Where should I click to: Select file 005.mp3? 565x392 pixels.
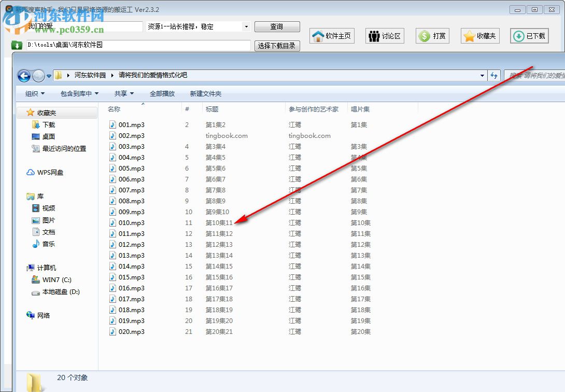click(132, 168)
